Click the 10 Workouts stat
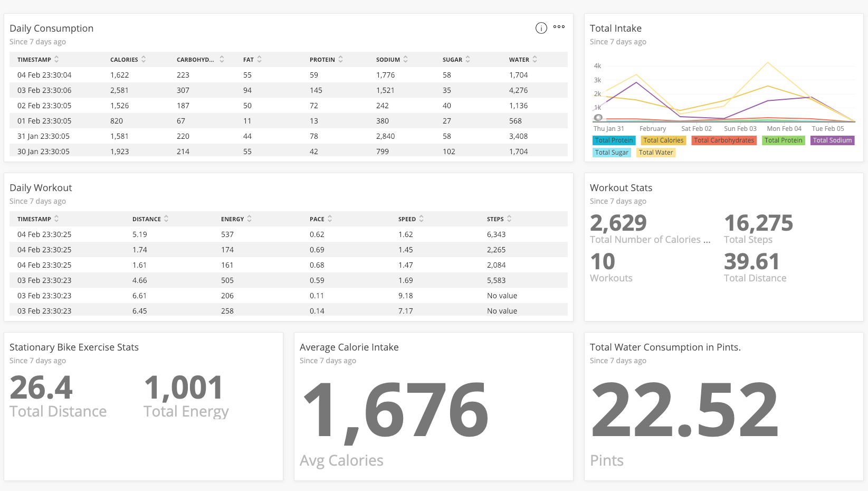Image resolution: width=868 pixels, height=491 pixels. point(603,262)
